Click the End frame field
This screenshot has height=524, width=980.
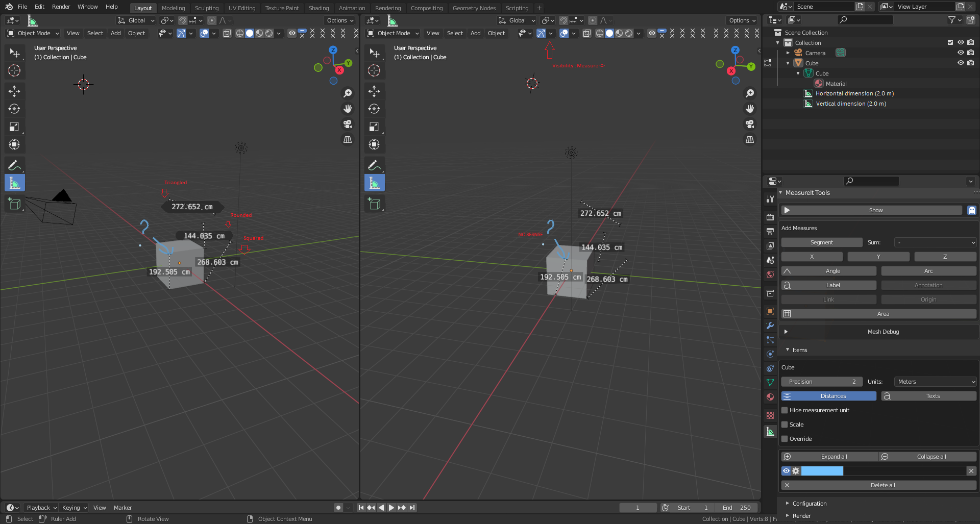tap(737, 508)
